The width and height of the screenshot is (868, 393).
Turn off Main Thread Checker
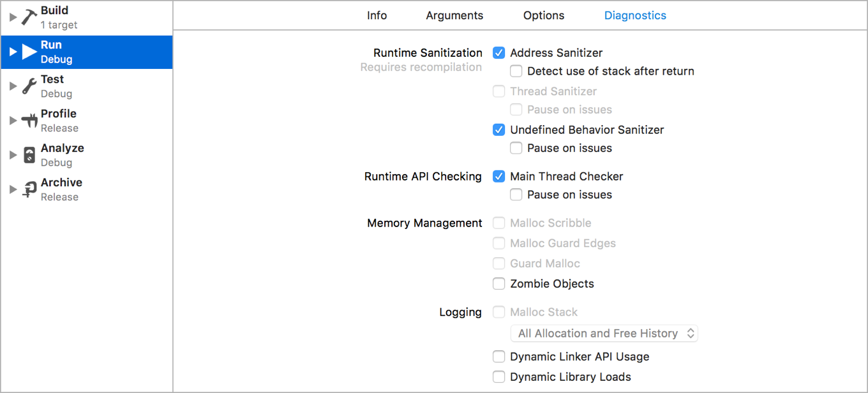coord(499,176)
